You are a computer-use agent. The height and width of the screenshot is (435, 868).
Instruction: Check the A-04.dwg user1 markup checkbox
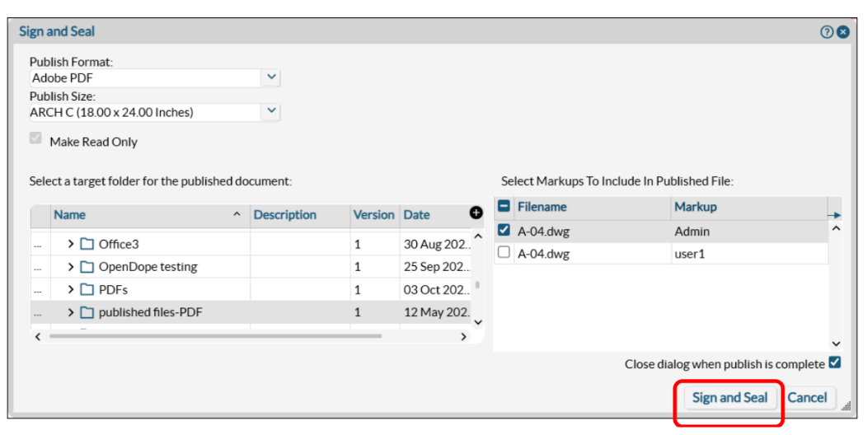[504, 252]
